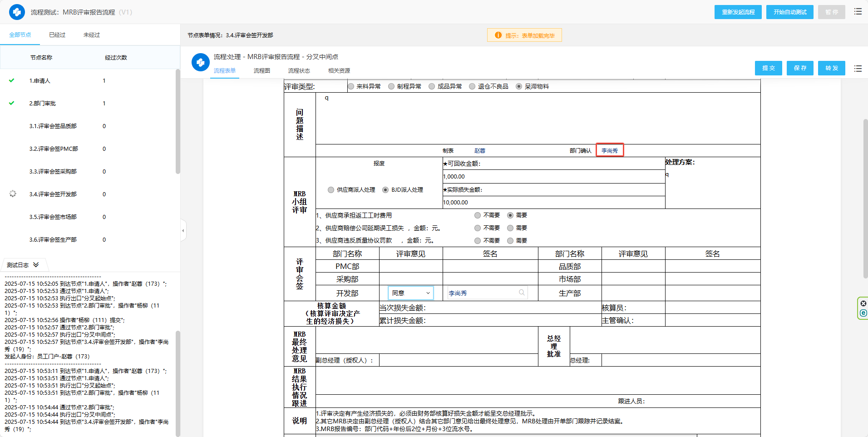Open the 相关资源 tab
Image resolution: width=868 pixels, height=437 pixels.
tap(339, 70)
